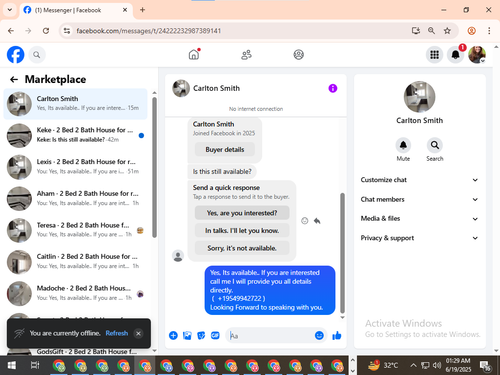Go back from Marketplace with the arrow
Screen dimensions: 500x375
[14, 79]
